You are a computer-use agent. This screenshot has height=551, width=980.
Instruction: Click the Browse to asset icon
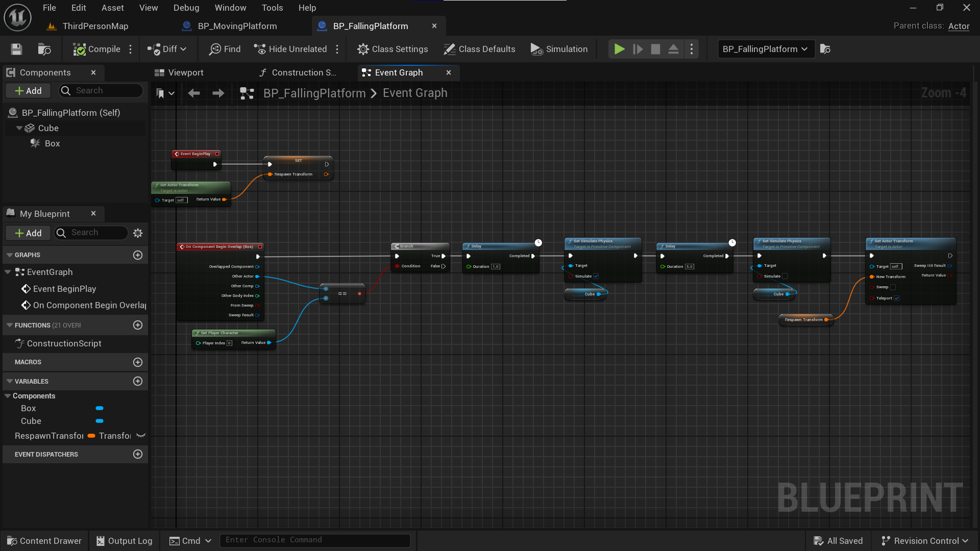point(44,49)
